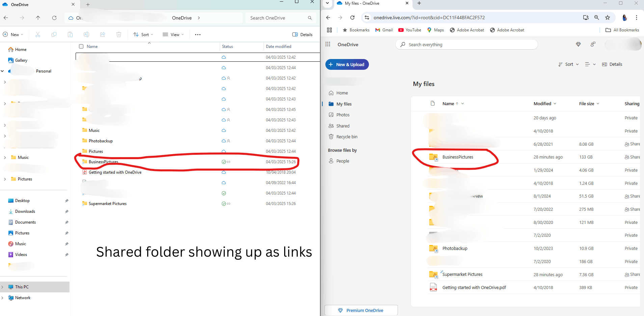
Task: Open the See more ellipsis menu in File Explorer
Action: tap(198, 34)
